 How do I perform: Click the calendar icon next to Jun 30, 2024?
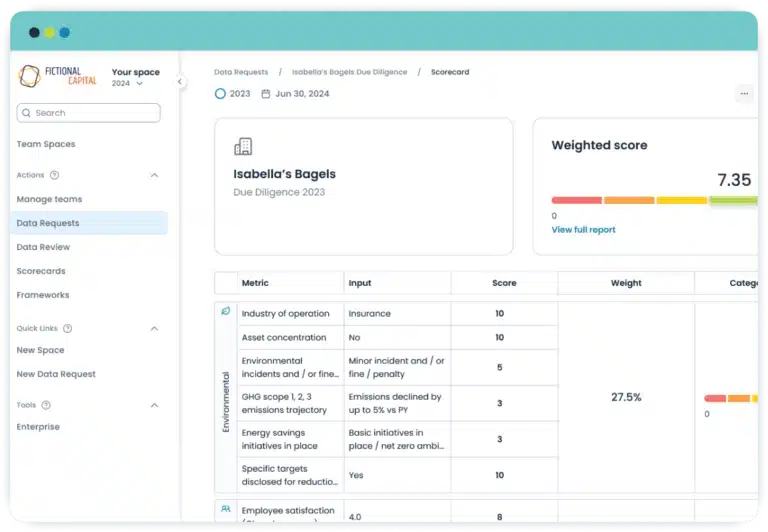266,94
